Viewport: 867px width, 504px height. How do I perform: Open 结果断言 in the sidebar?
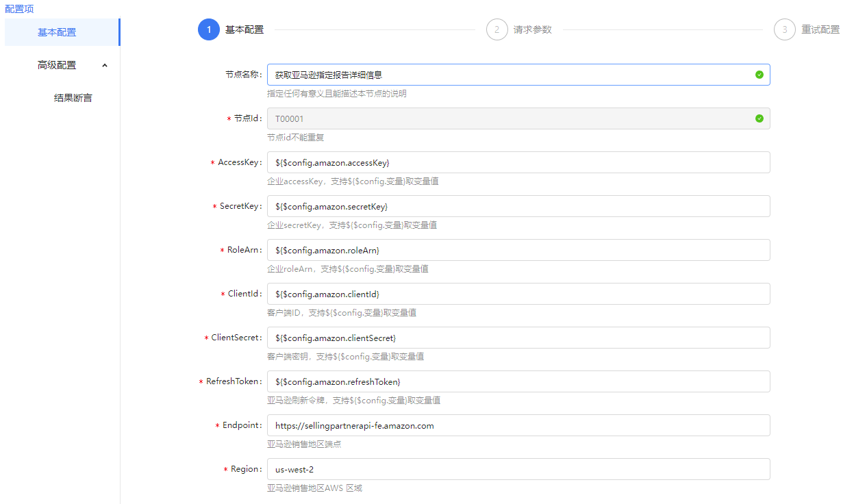(x=73, y=98)
